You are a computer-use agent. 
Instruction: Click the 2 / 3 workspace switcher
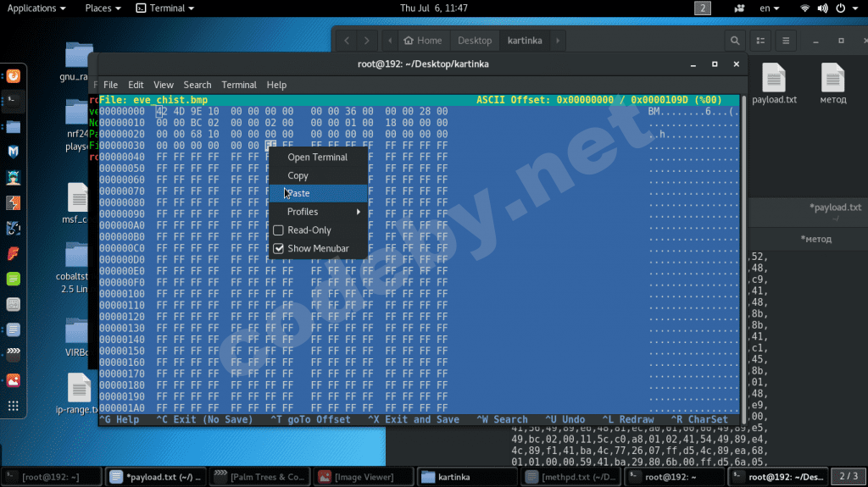click(x=849, y=477)
